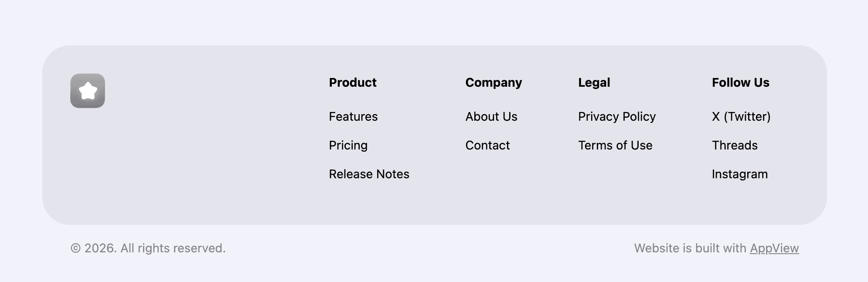Select the Legal column heading
This screenshot has height=282, width=868.
594,82
